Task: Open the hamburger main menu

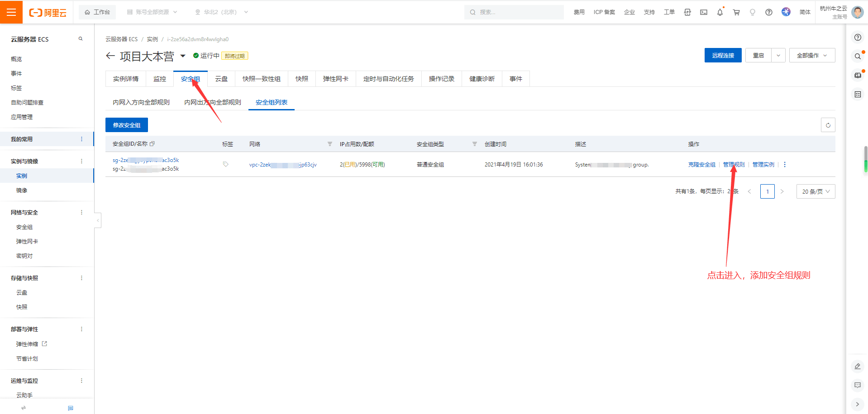Action: [x=11, y=12]
